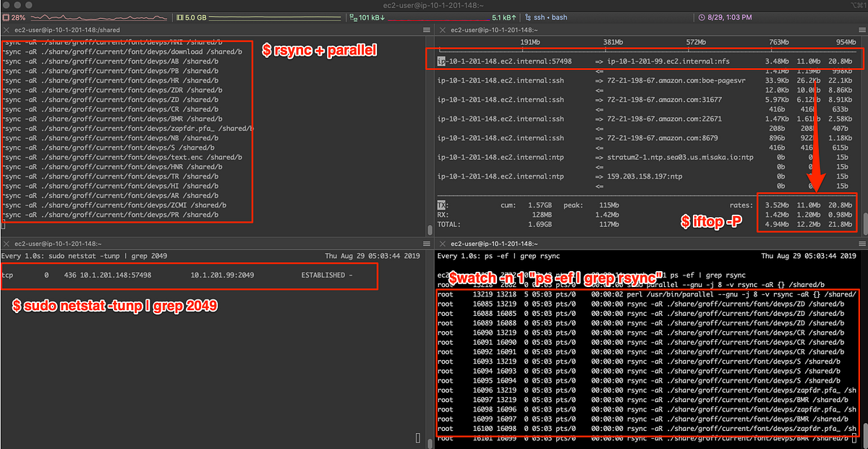The image size is (868, 449).
Task: Click the 5.1 kB upload rate value
Action: point(503,17)
